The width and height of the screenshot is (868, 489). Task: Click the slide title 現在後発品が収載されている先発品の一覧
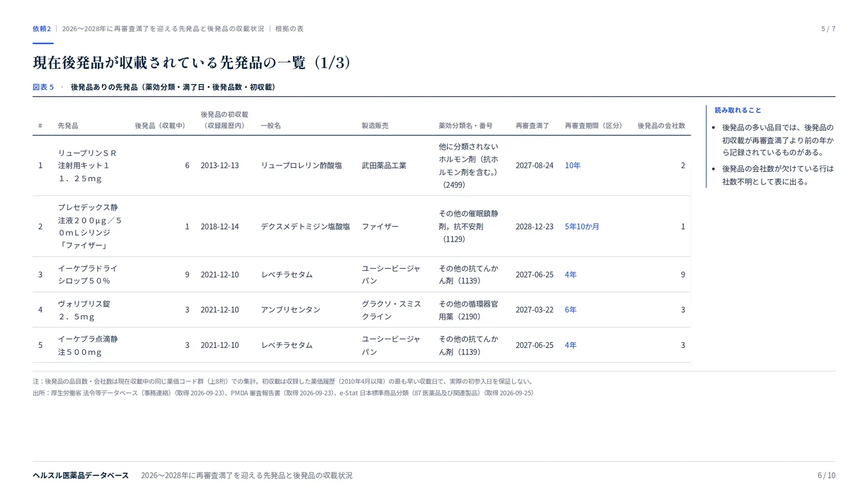pos(192,62)
